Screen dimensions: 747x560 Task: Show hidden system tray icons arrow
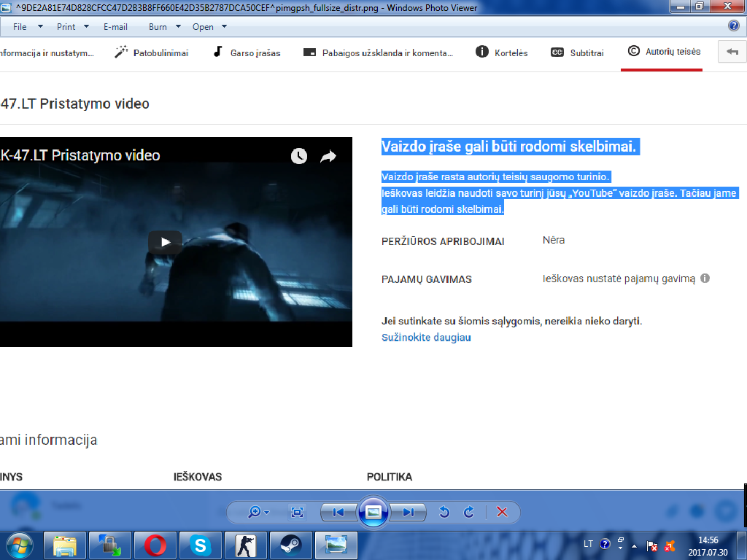[x=635, y=545]
